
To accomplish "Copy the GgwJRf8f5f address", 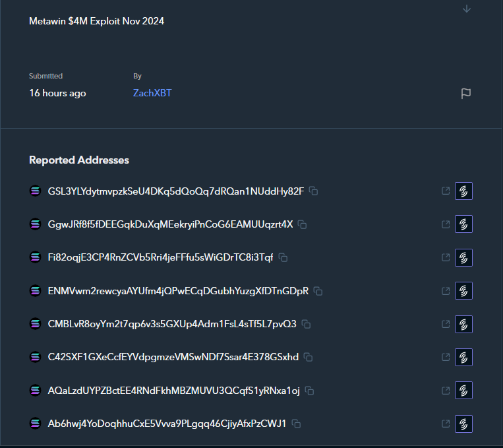I will pyautogui.click(x=303, y=224).
